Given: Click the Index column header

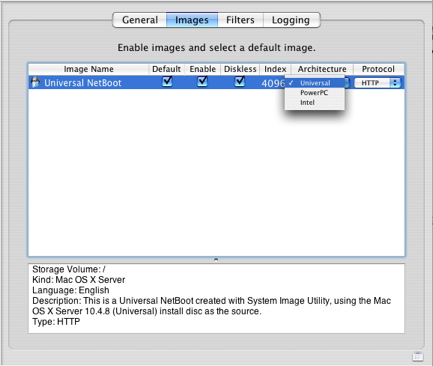Looking at the screenshot, I should click(275, 69).
